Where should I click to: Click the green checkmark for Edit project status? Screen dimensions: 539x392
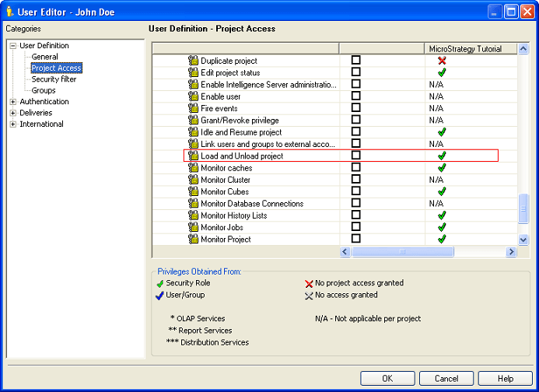(x=442, y=72)
